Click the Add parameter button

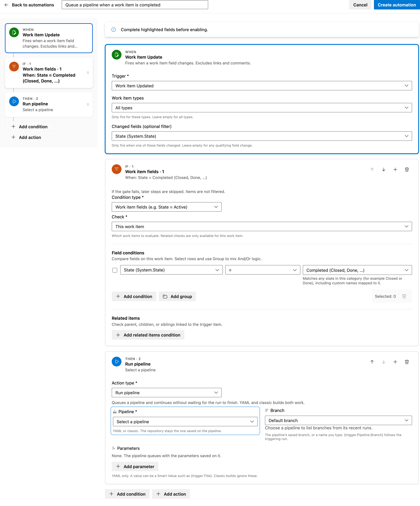[x=135, y=466]
